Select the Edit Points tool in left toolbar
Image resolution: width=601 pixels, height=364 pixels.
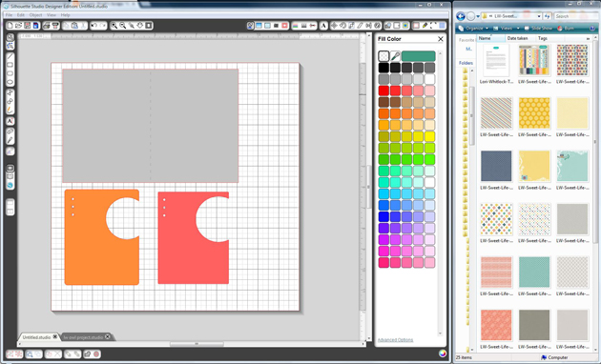click(x=10, y=46)
